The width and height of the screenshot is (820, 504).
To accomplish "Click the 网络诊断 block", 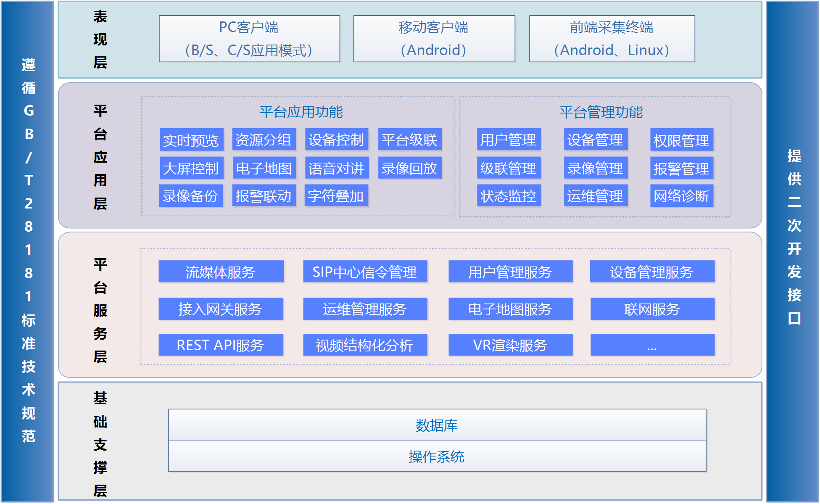I will (x=682, y=195).
